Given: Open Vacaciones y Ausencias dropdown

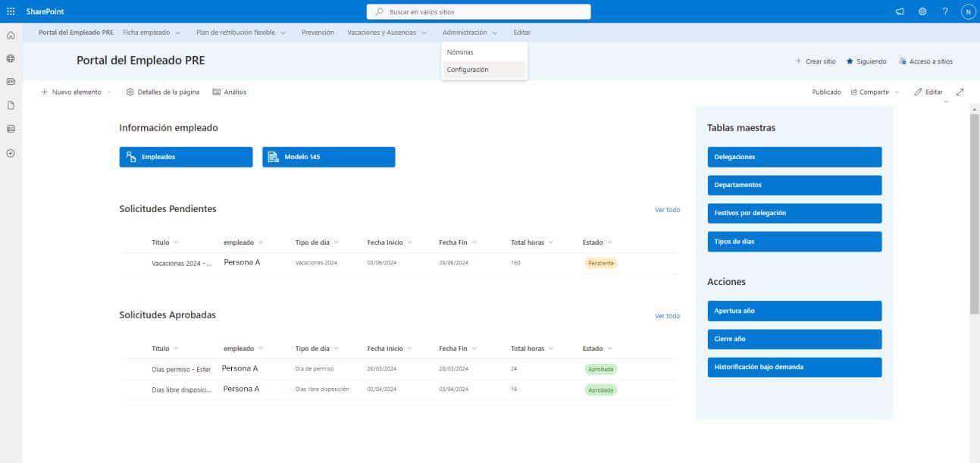Looking at the screenshot, I should (x=387, y=33).
